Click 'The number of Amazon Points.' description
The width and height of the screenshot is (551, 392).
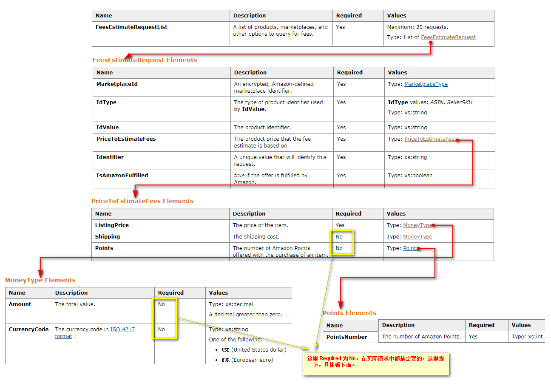pos(421,337)
